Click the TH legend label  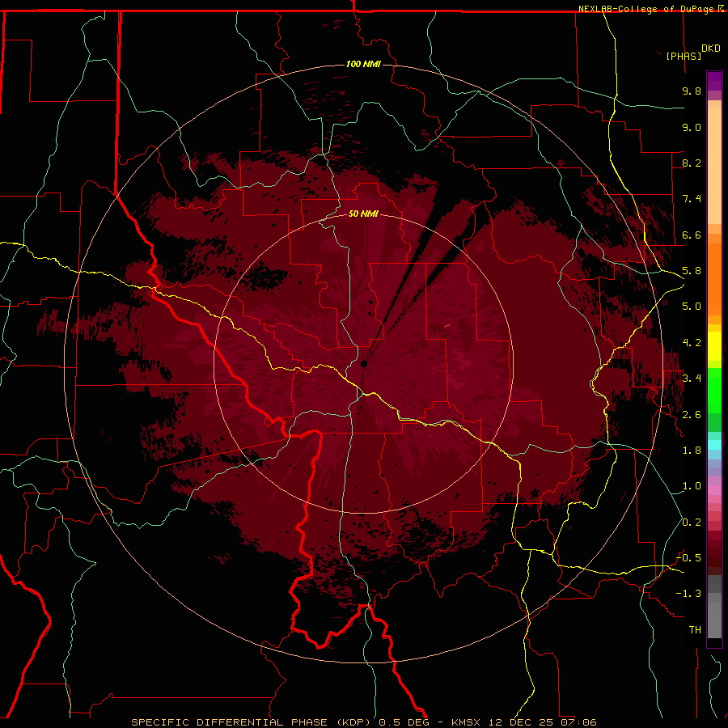[x=695, y=630]
